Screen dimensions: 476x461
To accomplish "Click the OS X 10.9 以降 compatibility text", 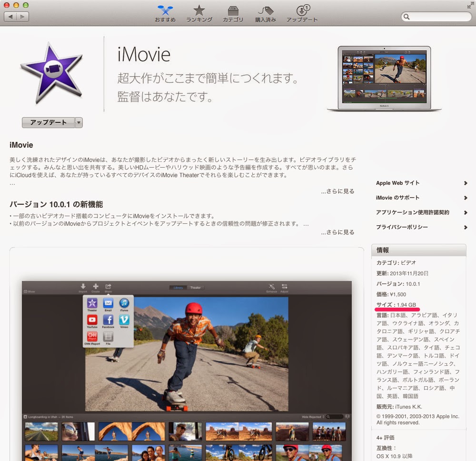I will 395,456.
